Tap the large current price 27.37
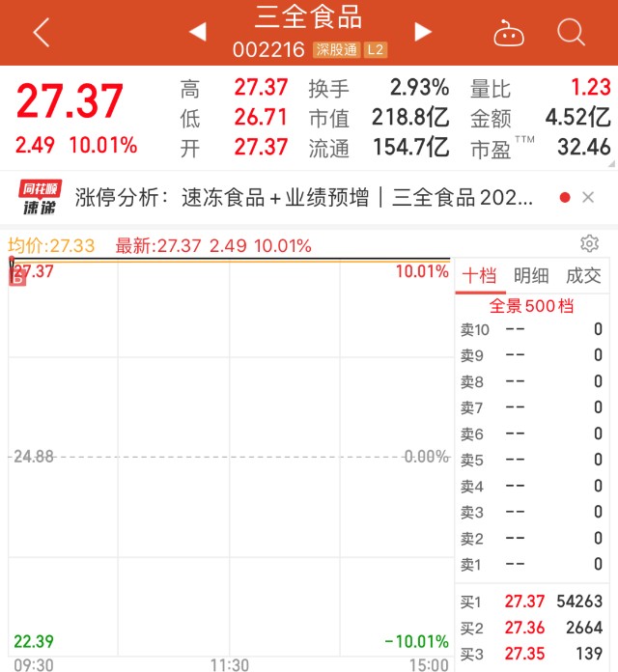Screen dimensions: 618x672 (70, 101)
